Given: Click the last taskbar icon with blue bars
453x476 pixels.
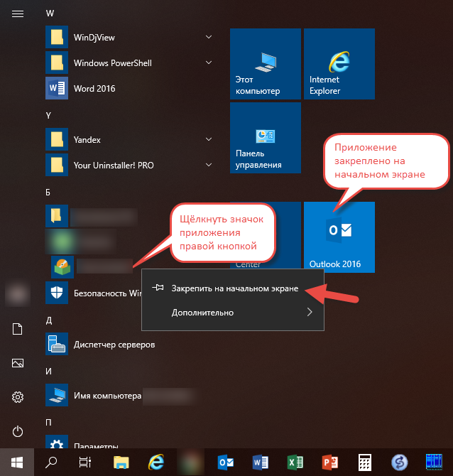Looking at the screenshot, I should tap(435, 462).
